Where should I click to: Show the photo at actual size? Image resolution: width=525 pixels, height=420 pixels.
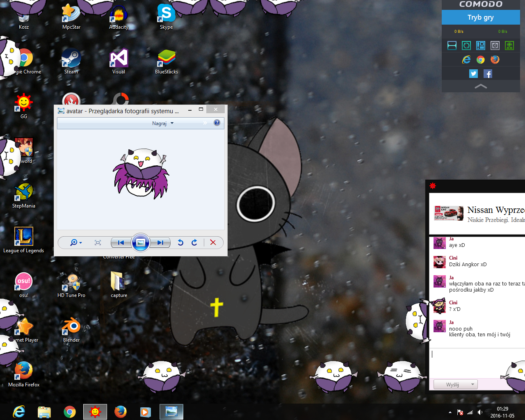point(98,242)
